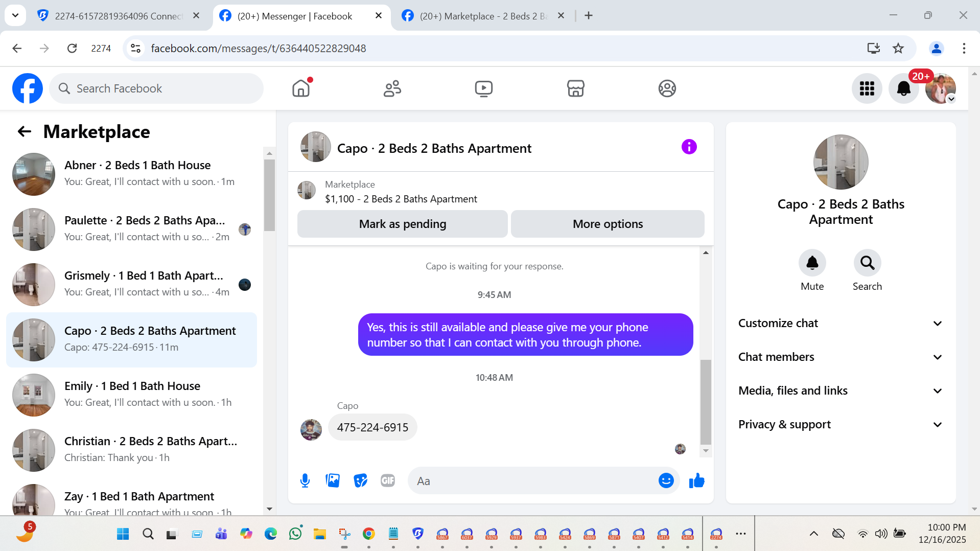Click the chat list scroll-down arrow

point(269,509)
